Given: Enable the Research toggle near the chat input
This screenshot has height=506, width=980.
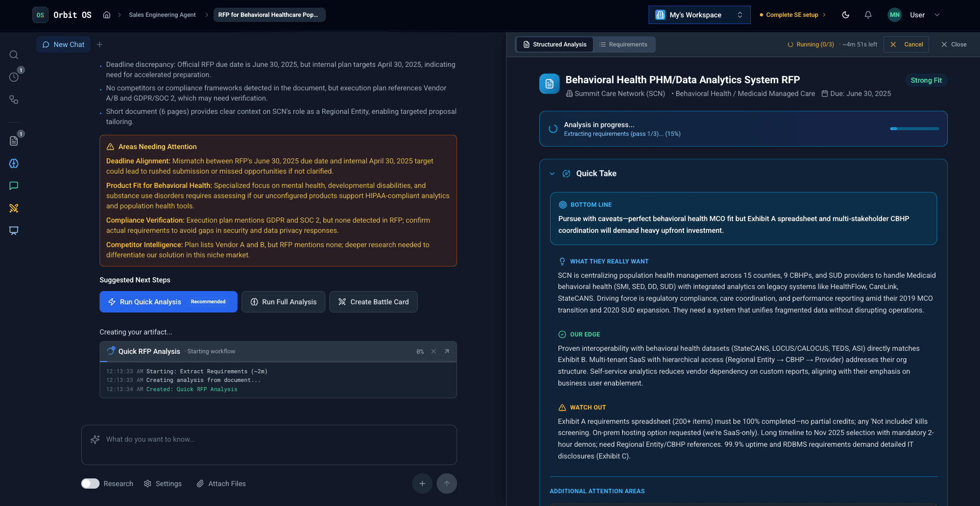Looking at the screenshot, I should coord(90,484).
